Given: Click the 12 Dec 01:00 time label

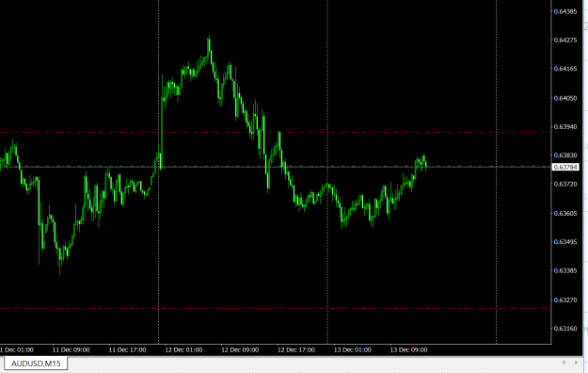Looking at the screenshot, I should tap(183, 350).
